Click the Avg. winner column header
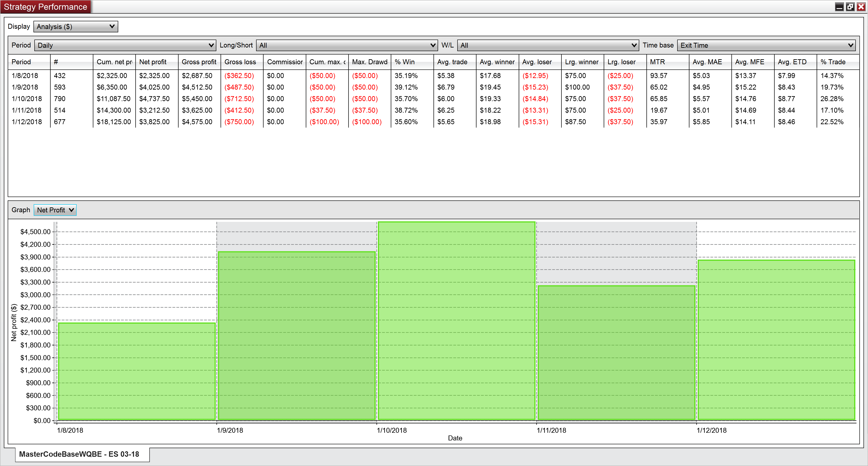The height and width of the screenshot is (466, 868). point(497,62)
